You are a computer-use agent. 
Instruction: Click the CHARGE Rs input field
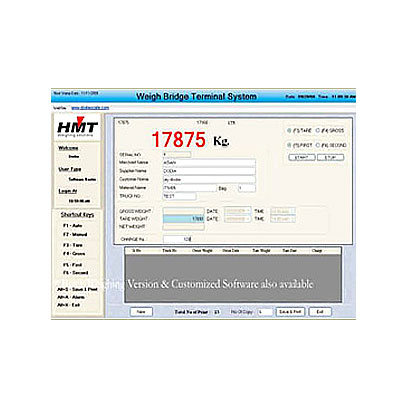click(x=177, y=239)
